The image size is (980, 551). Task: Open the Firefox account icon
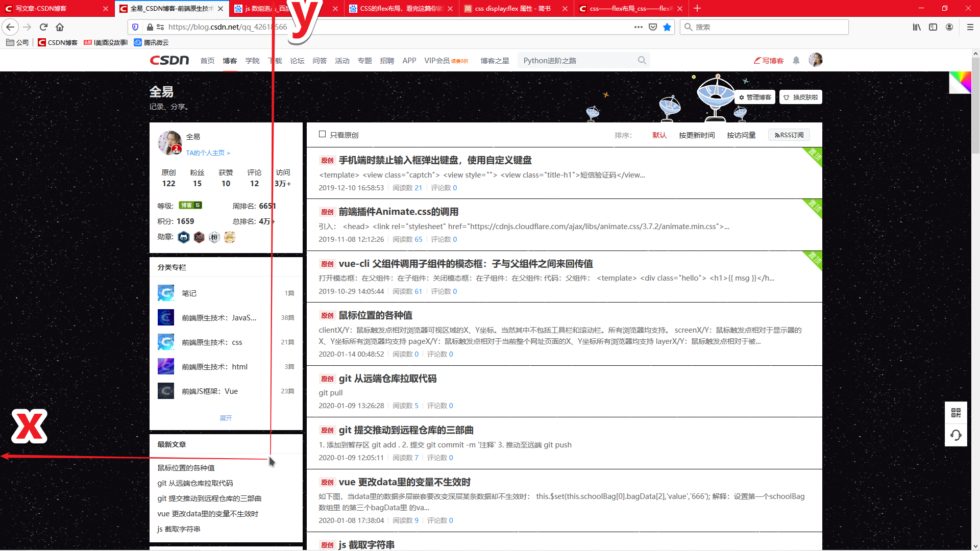[x=949, y=27]
